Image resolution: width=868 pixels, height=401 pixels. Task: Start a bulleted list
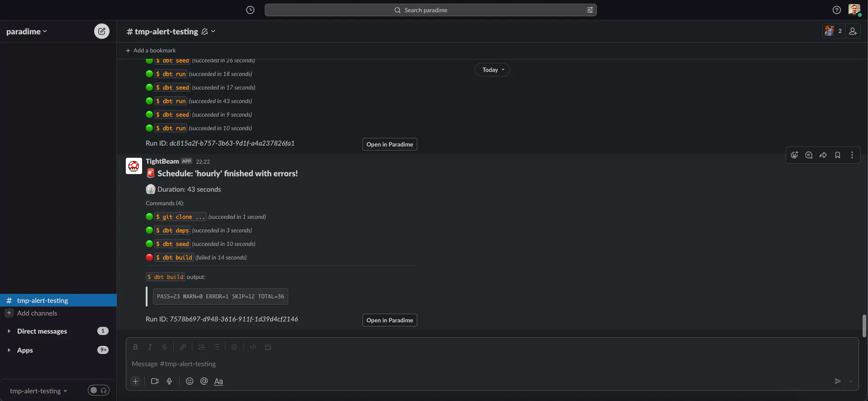click(x=216, y=347)
